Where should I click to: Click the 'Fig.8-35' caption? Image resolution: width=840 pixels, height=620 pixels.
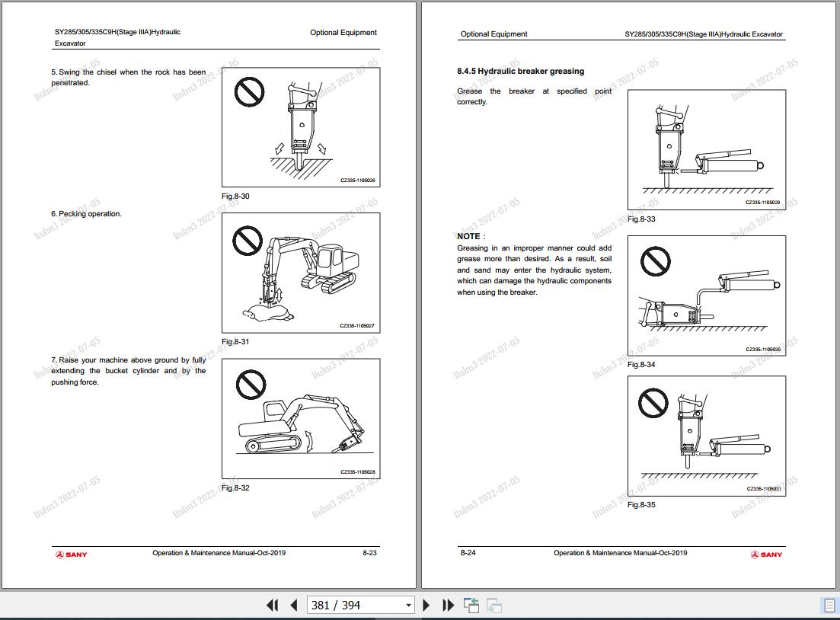(641, 505)
